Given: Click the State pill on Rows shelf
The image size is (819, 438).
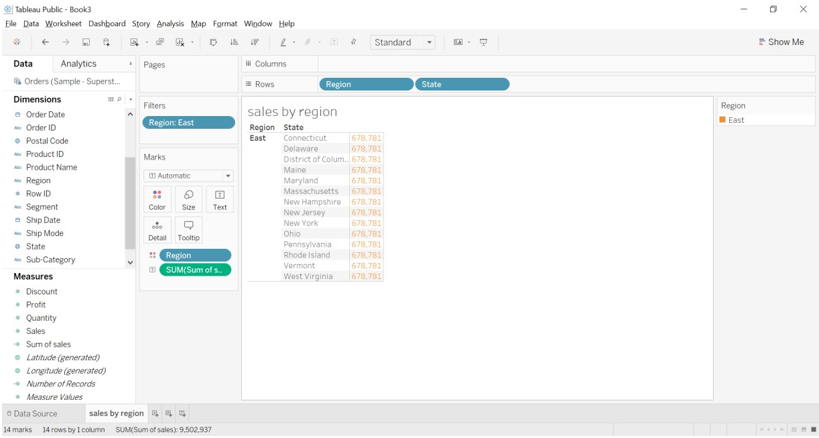Looking at the screenshot, I should click(x=462, y=84).
